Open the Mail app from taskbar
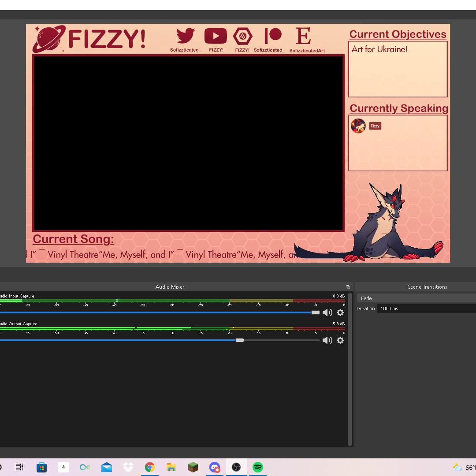Screen dimensions: 476x476 pyautogui.click(x=107, y=467)
